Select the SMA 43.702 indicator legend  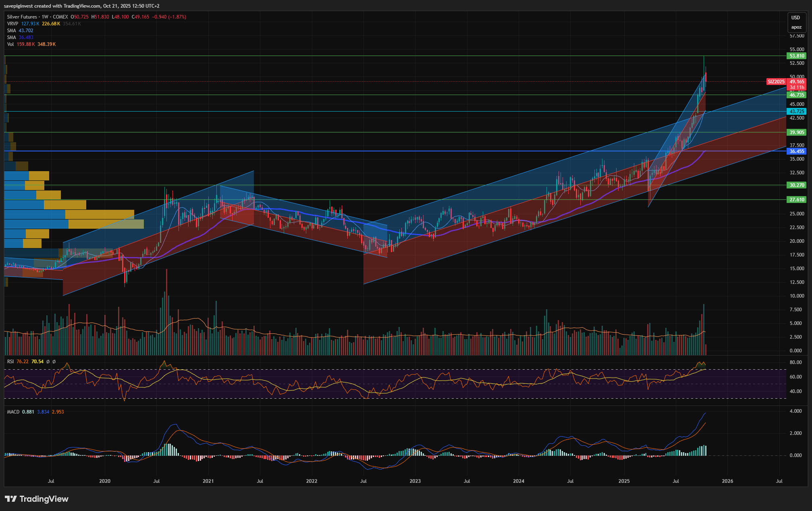[11, 31]
